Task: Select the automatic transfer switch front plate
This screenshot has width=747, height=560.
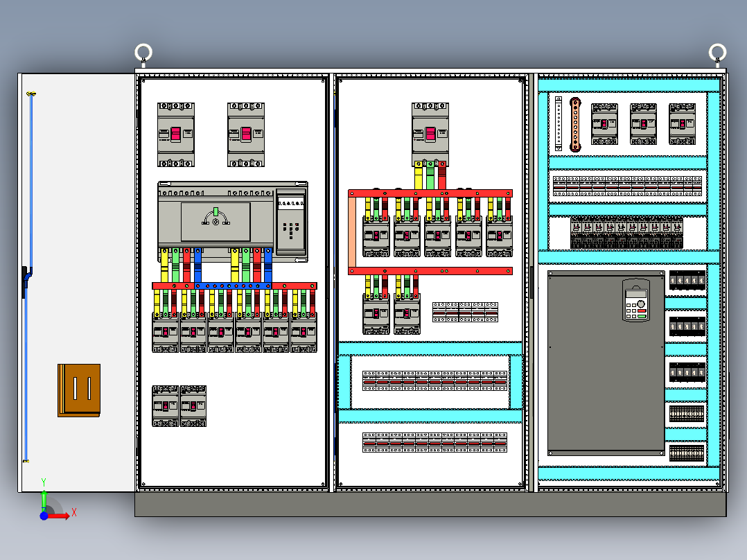Action: coord(216,222)
